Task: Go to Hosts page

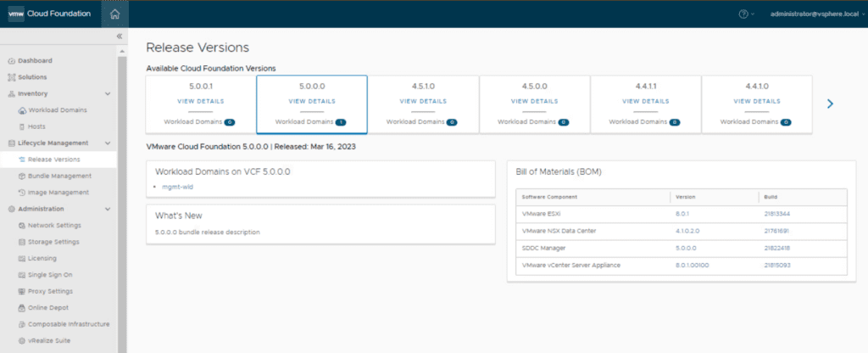Action: [36, 127]
